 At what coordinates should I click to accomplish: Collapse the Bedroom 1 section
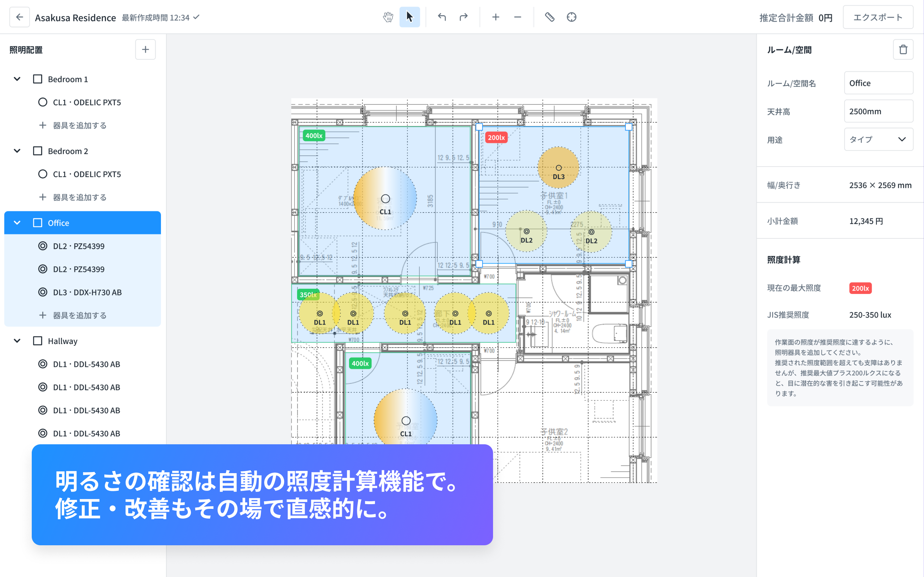coord(17,79)
